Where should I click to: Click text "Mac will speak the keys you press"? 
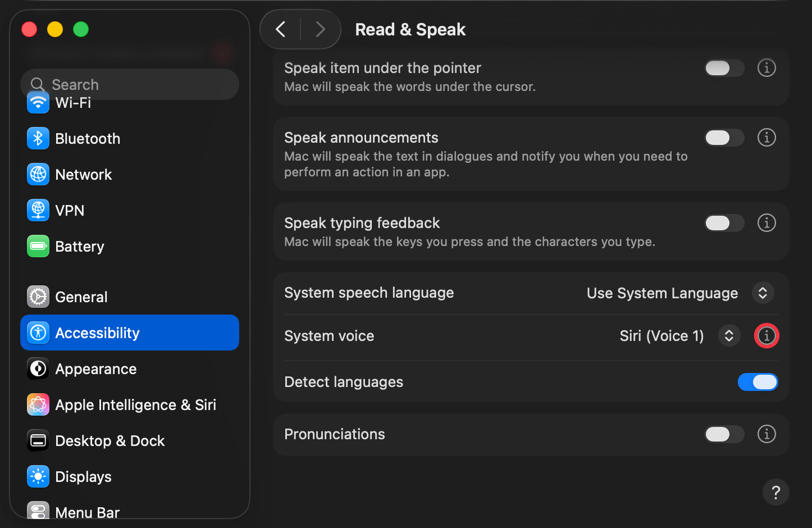pos(469,242)
